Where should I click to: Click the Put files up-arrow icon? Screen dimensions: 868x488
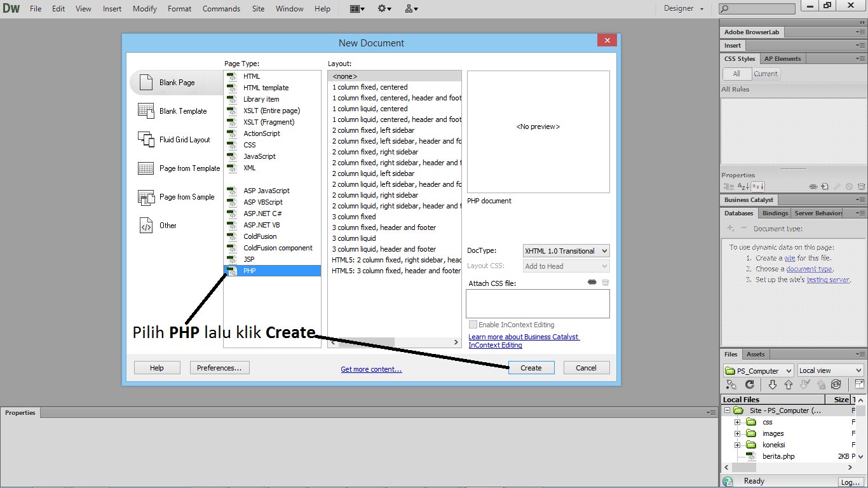789,384
